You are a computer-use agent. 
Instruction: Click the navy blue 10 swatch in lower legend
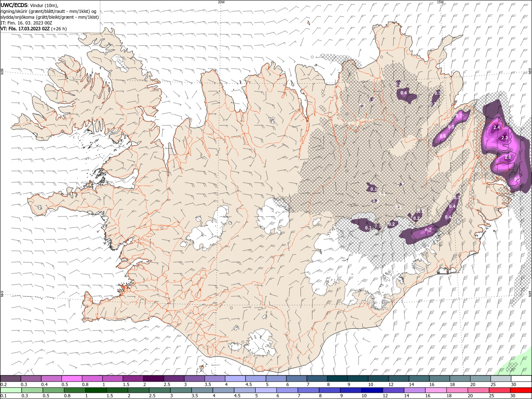372,390
